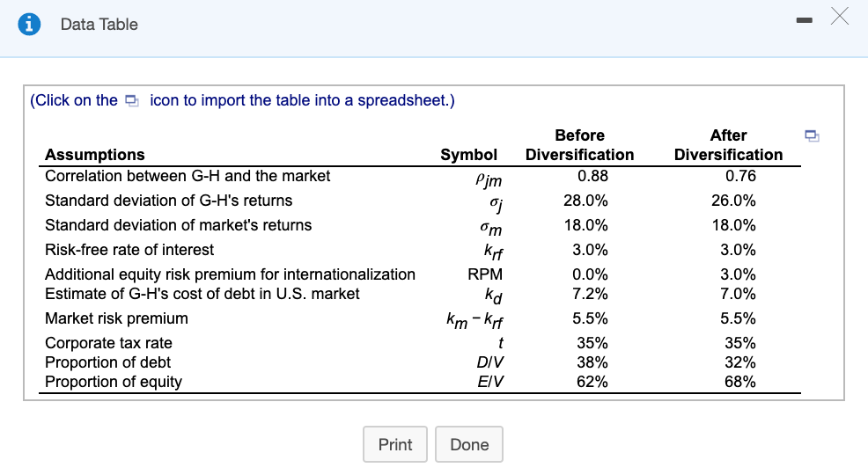This screenshot has width=868, height=475.
Task: Click the Corporate tax rate row label
Action: (x=108, y=343)
